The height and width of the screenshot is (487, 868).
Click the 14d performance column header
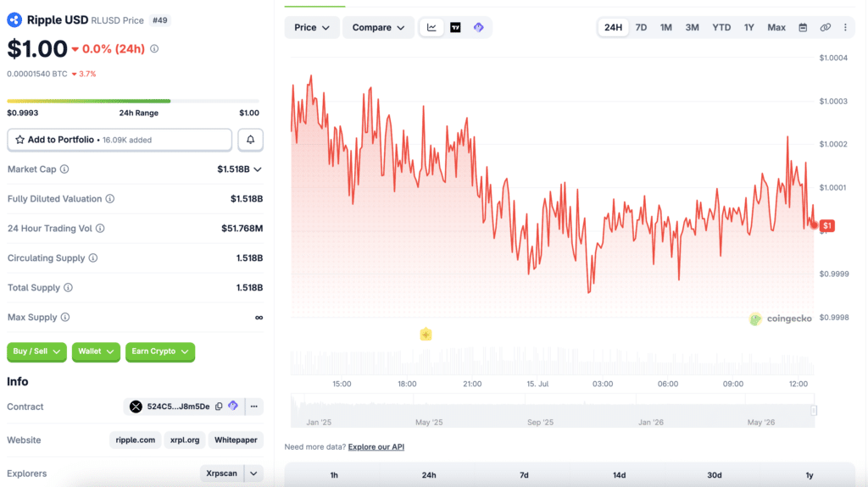click(619, 475)
